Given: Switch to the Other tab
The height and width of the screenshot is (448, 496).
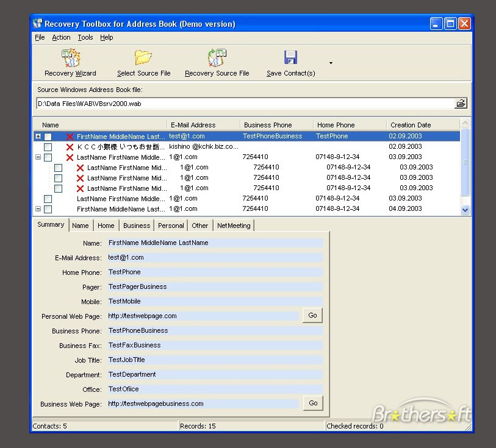Looking at the screenshot, I should click(200, 226).
